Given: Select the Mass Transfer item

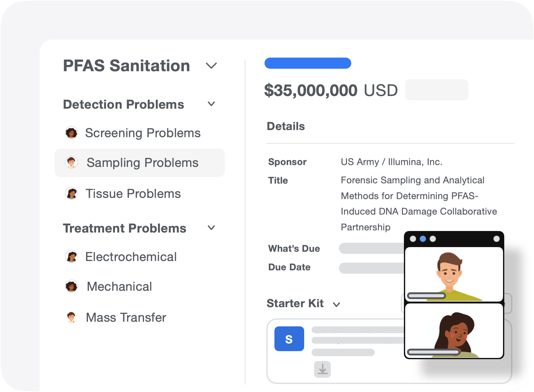Looking at the screenshot, I should click(x=126, y=317).
